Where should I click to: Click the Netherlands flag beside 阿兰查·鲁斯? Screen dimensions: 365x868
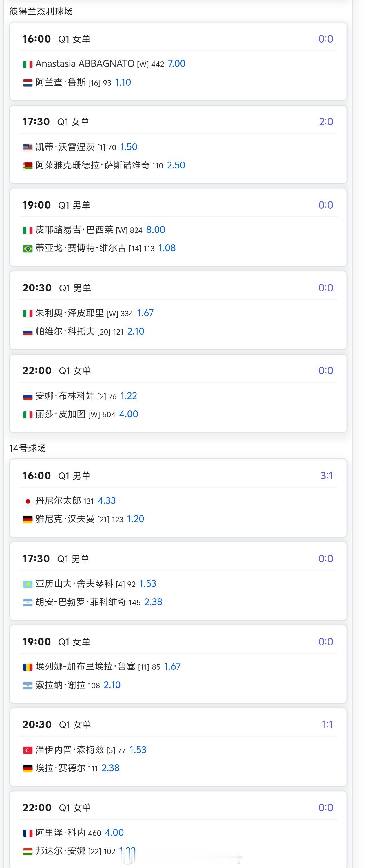[28, 82]
